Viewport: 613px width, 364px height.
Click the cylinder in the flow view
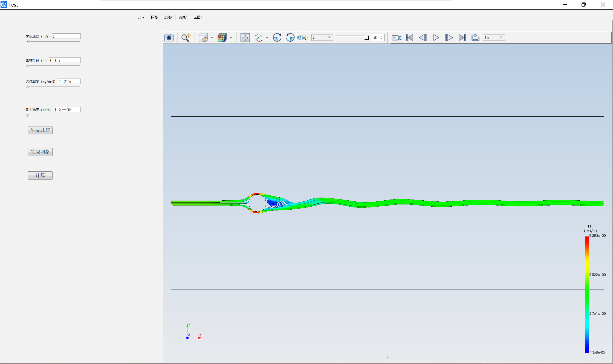(x=257, y=203)
